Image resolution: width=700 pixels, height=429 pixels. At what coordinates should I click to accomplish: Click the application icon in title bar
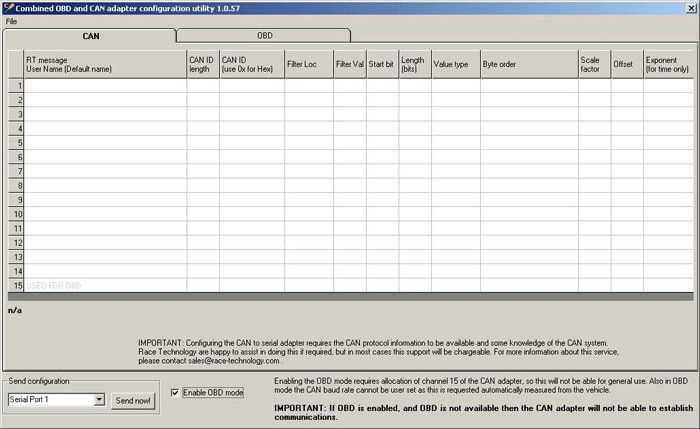click(7, 7)
